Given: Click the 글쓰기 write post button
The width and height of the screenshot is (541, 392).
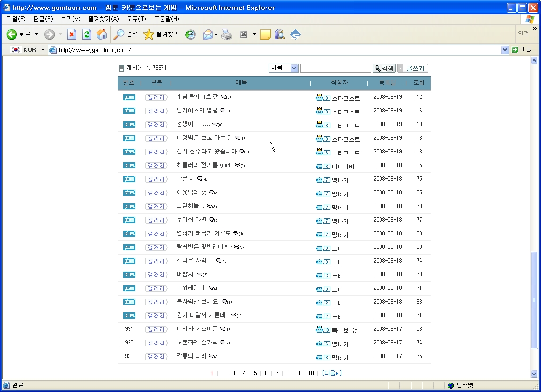Looking at the screenshot, I should pyautogui.click(x=413, y=69).
